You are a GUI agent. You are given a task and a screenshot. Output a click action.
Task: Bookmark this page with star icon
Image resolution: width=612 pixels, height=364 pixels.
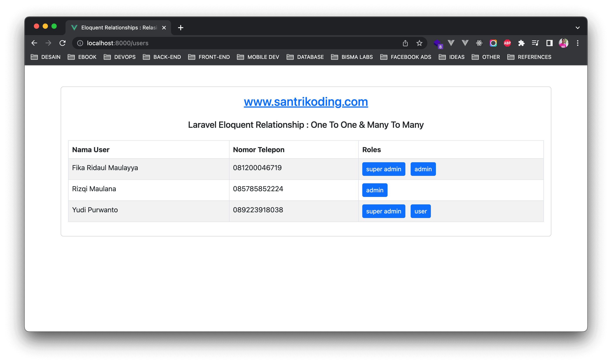pos(419,43)
